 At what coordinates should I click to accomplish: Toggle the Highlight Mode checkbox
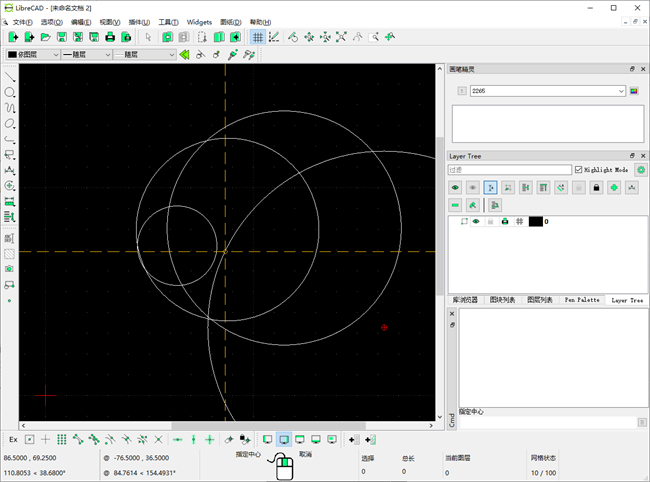click(x=579, y=170)
